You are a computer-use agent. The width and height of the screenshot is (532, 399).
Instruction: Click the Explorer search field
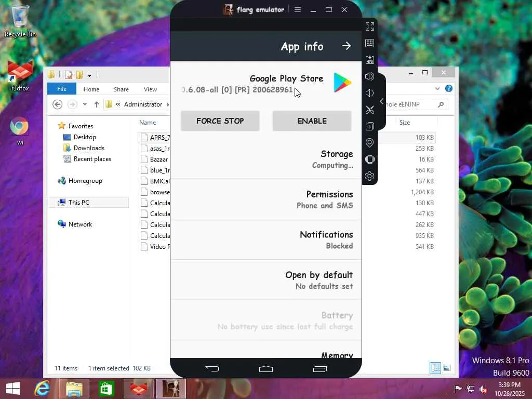click(416, 104)
